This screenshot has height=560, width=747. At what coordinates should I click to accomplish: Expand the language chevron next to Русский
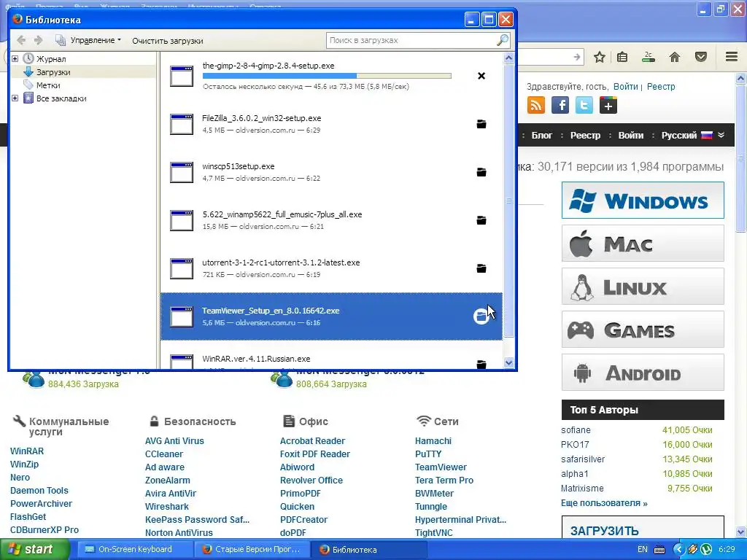point(721,135)
